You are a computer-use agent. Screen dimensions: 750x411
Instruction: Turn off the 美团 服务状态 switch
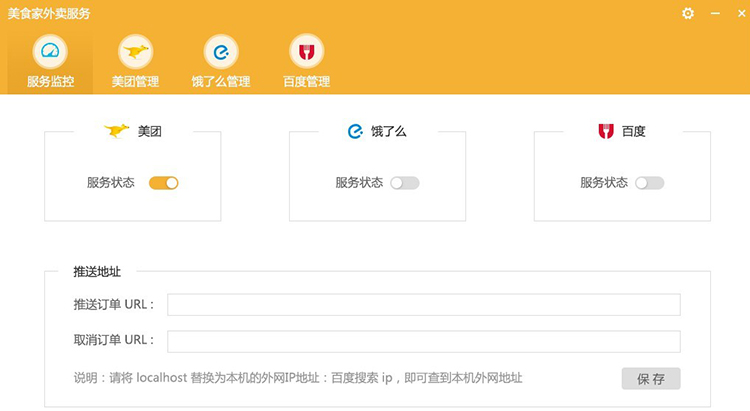coord(164,183)
